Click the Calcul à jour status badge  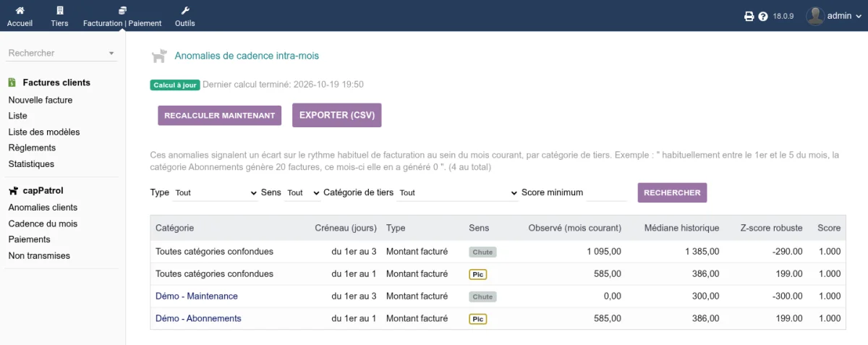[x=175, y=85]
